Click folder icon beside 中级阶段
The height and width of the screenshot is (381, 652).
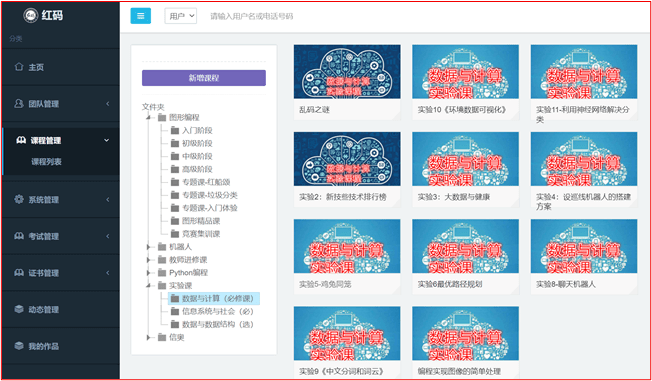coord(175,156)
